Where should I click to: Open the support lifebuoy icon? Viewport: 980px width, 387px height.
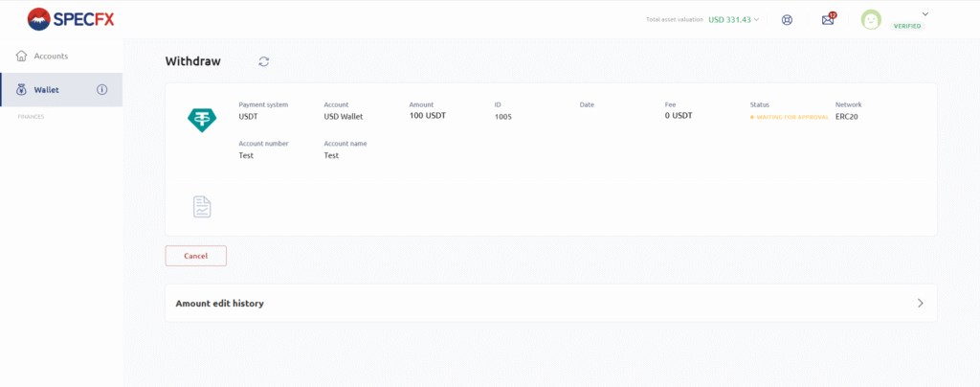click(x=787, y=20)
